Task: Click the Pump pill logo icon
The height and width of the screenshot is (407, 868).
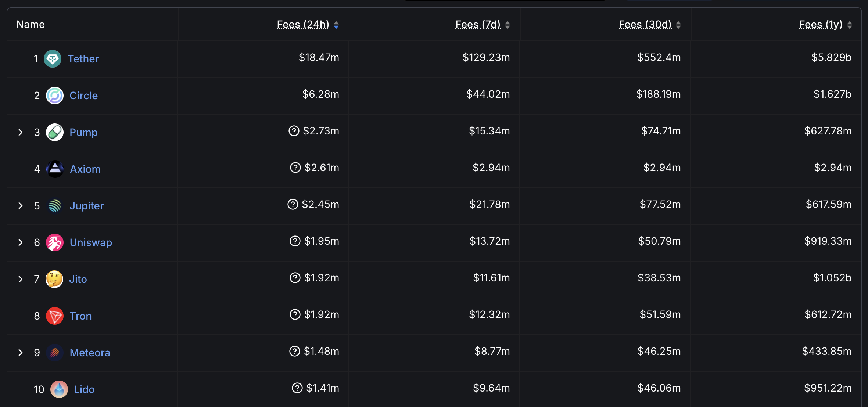Action: click(55, 132)
